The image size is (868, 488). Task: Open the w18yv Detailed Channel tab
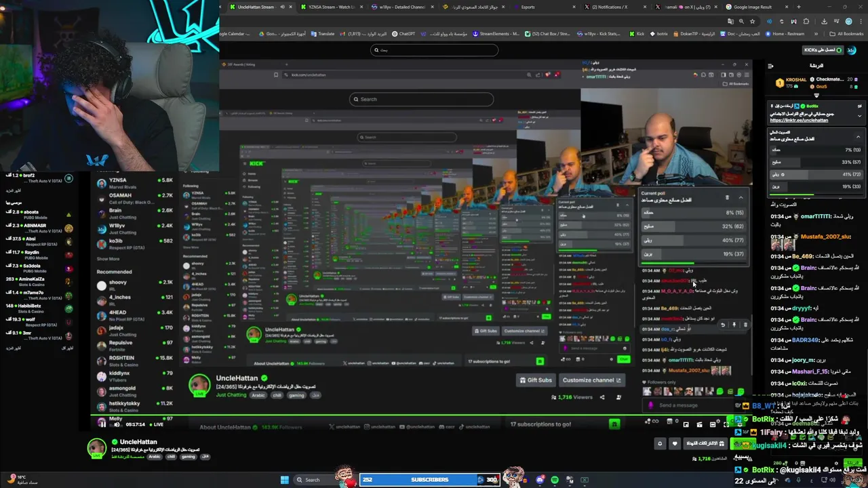coord(401,7)
